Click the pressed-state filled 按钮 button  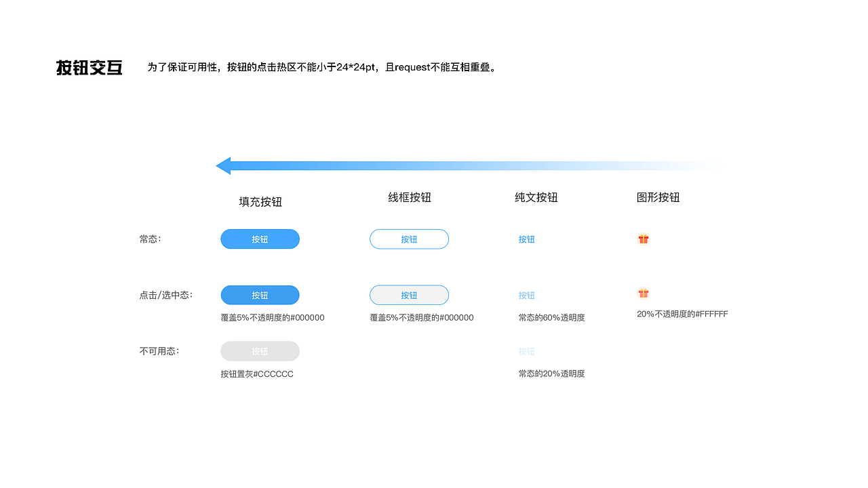click(260, 295)
